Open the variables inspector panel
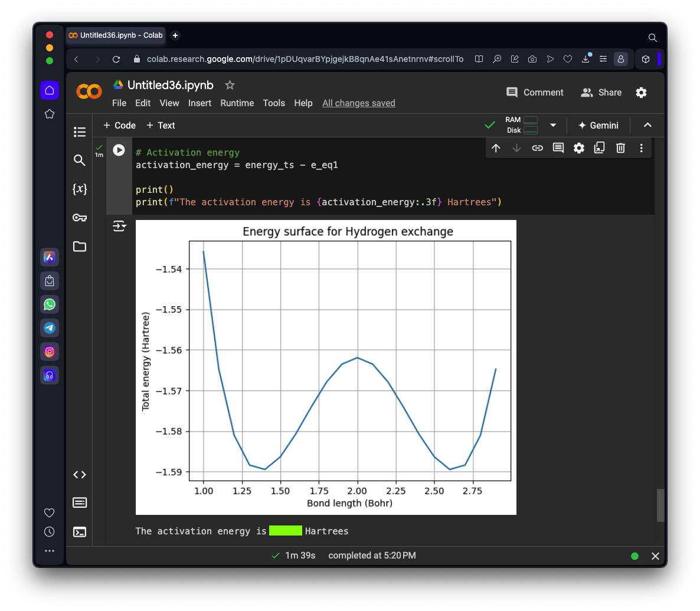Screen dimensions: 700x611 tap(80, 189)
